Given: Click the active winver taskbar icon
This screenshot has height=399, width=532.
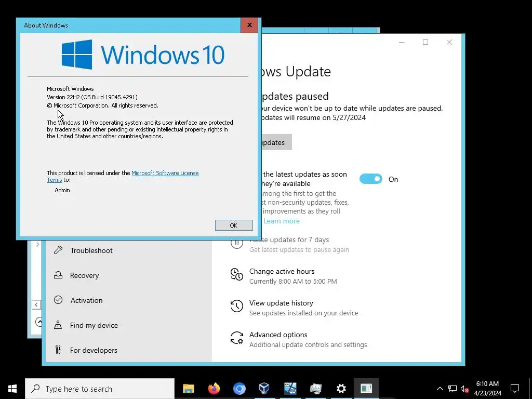Looking at the screenshot, I should [366, 389].
